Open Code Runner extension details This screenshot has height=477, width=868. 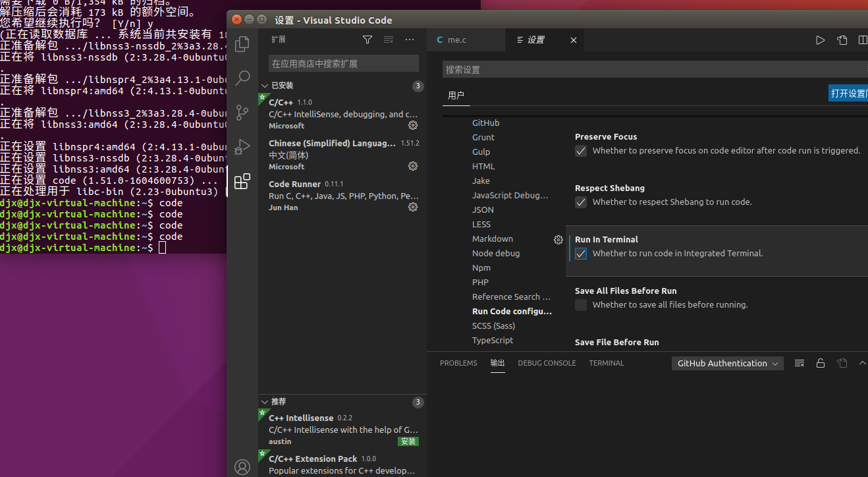[x=342, y=195]
